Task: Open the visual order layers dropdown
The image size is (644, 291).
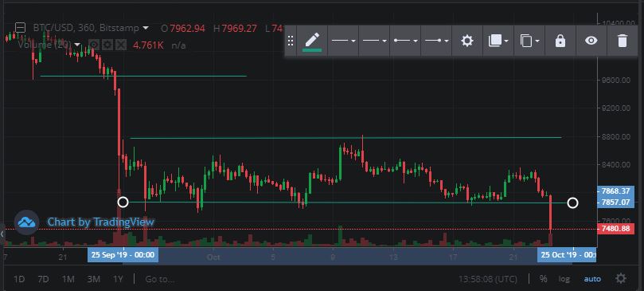Action: click(x=498, y=41)
